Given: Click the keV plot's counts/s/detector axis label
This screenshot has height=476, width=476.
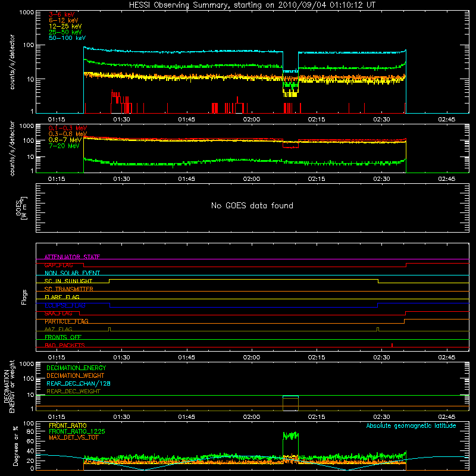Looking at the screenshot, I should 12,62.
